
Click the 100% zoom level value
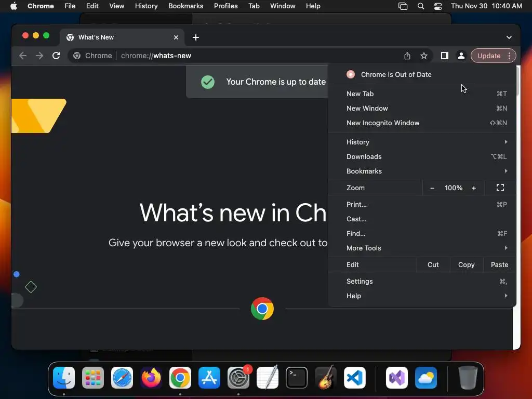click(453, 188)
